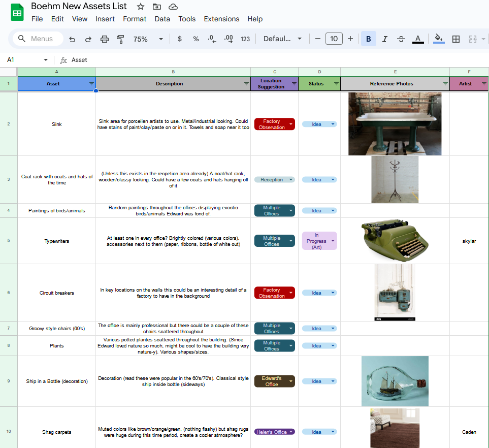Click the merge cells icon
Screen dimensions: 489x448
tap(473, 39)
